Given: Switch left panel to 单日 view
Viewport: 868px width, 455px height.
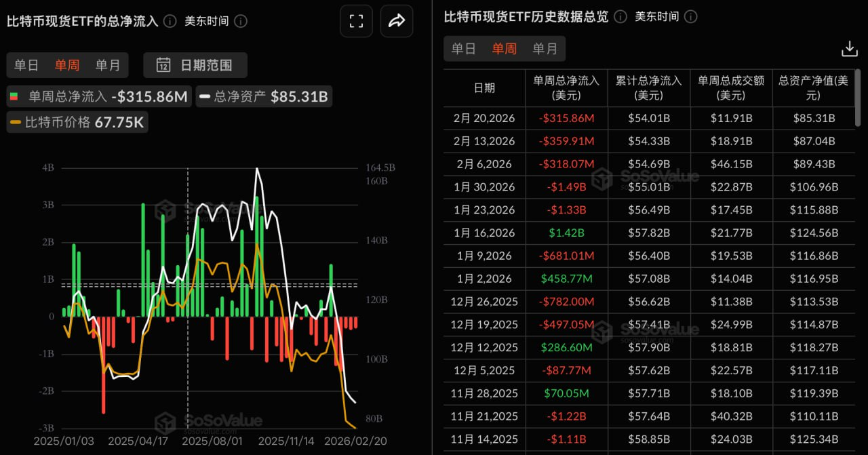Looking at the screenshot, I should coord(26,65).
